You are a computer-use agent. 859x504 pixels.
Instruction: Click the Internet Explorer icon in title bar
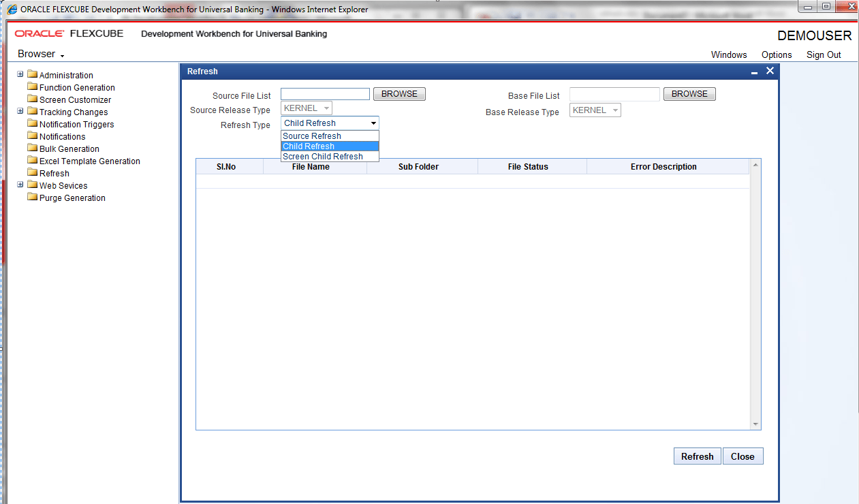[x=12, y=9]
